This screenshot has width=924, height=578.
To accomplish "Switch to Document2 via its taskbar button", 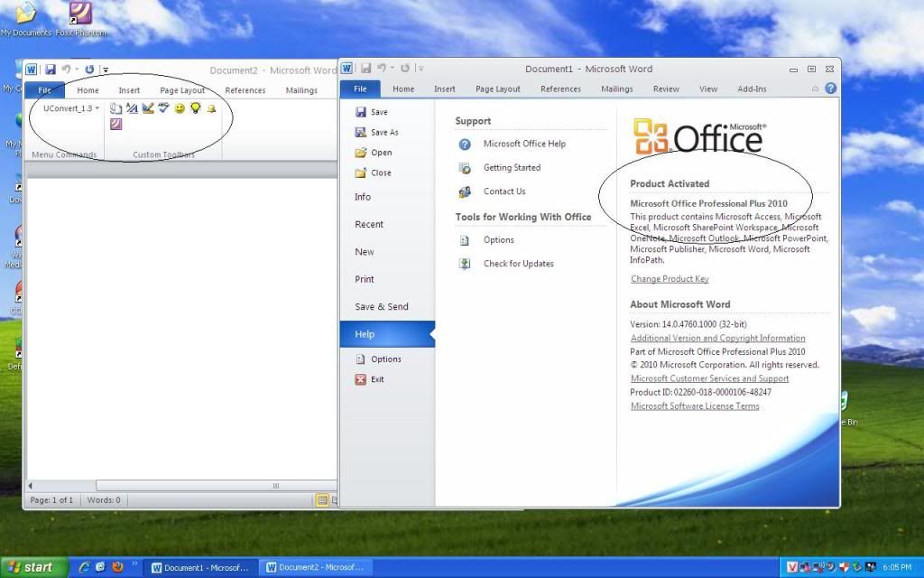I will 316,567.
